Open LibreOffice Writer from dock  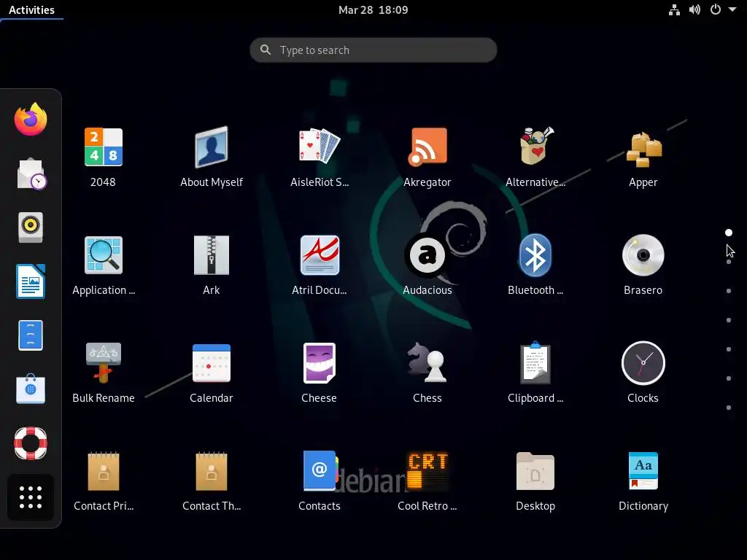[x=31, y=281]
